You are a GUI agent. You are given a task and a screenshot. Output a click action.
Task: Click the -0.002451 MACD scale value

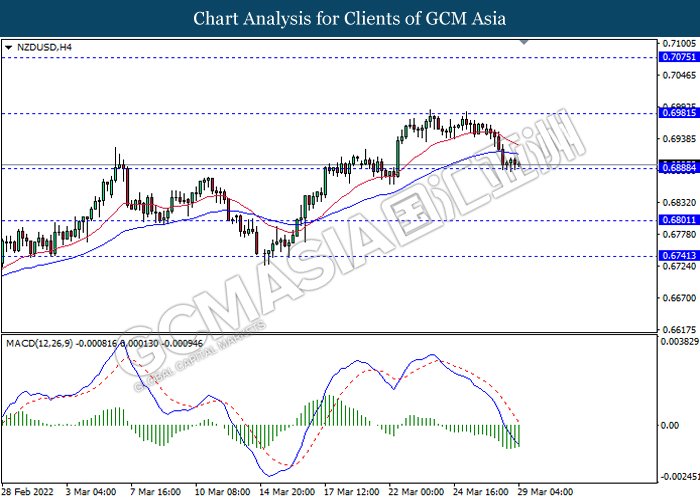pos(679,477)
